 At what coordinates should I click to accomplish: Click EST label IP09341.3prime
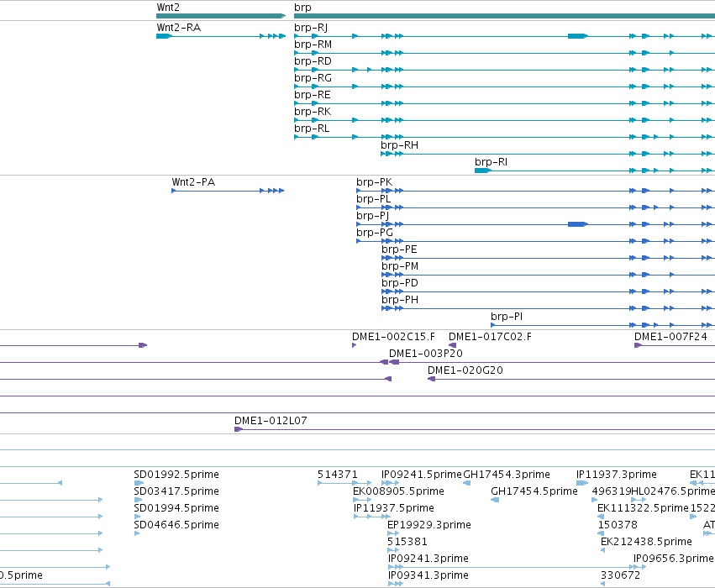(428, 575)
